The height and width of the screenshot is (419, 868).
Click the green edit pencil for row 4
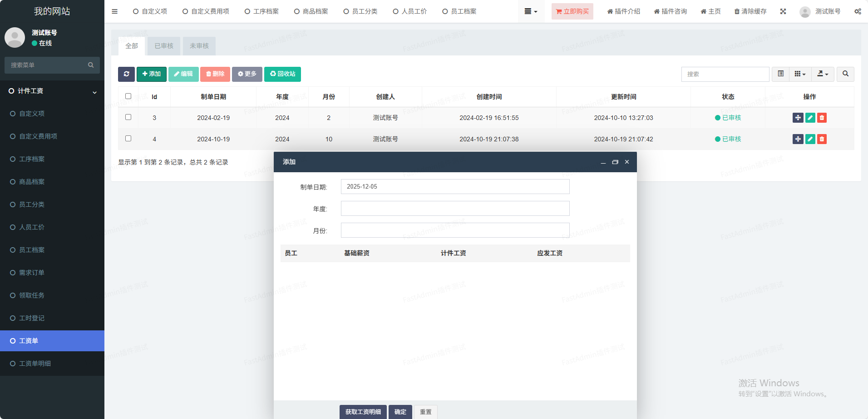point(810,139)
